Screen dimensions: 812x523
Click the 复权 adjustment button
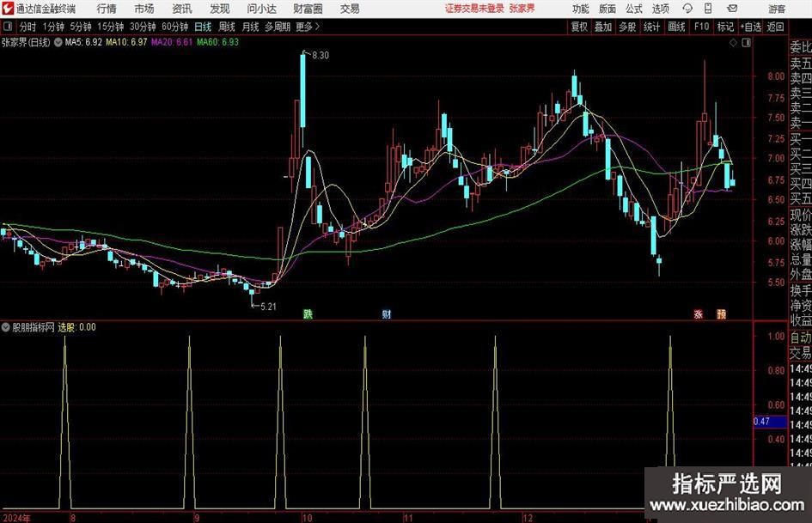(579, 27)
